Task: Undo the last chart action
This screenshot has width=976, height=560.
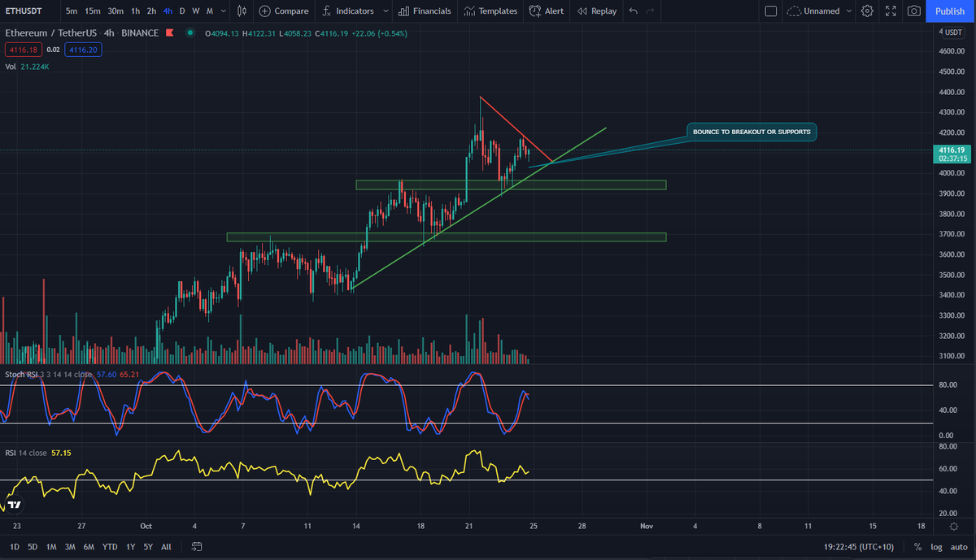Action: click(634, 11)
